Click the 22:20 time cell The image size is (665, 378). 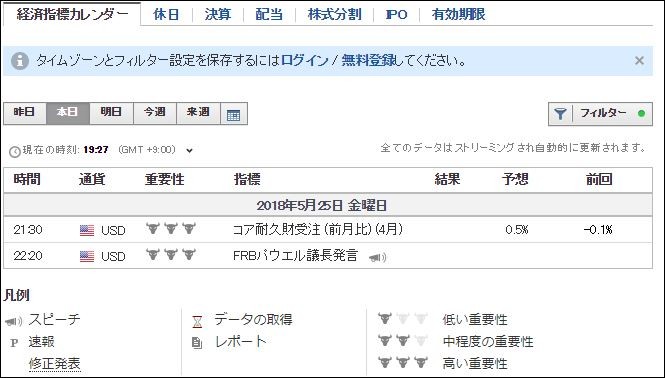pos(28,256)
